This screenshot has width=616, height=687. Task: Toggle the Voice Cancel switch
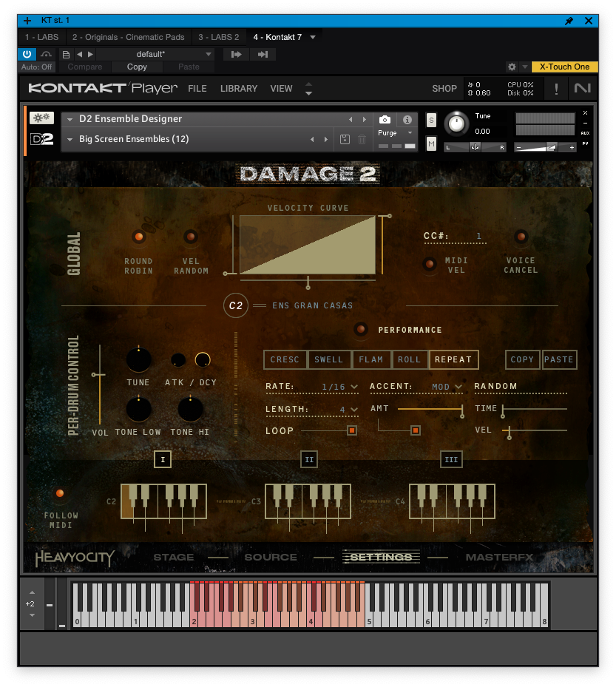pos(521,237)
